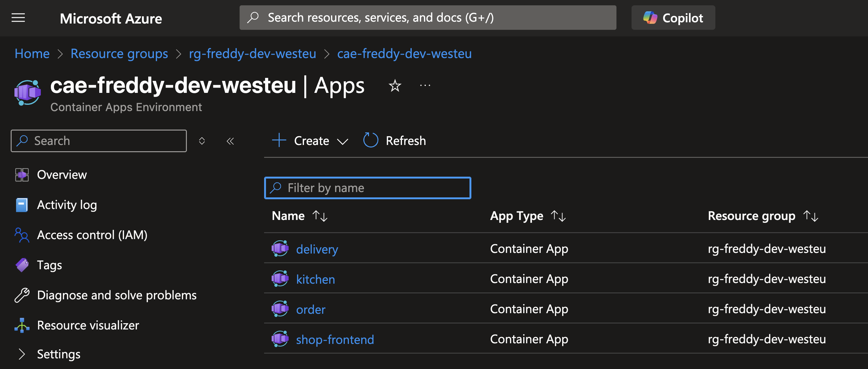Click the Settings section label
The image size is (868, 369).
coord(59,354)
